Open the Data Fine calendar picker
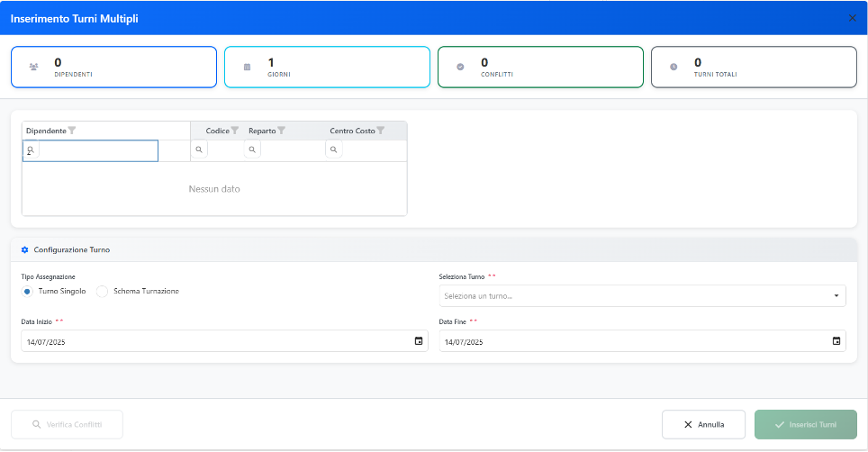 tap(836, 341)
